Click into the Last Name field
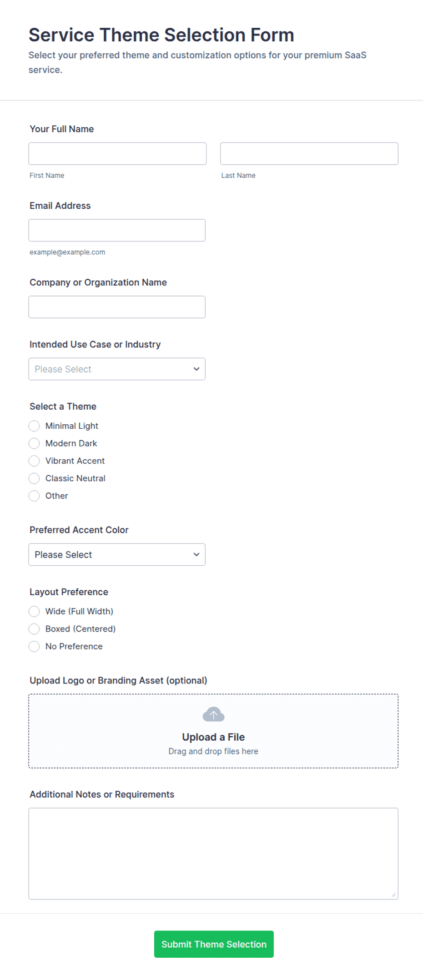Viewport: 423px width, 980px height. click(x=309, y=154)
